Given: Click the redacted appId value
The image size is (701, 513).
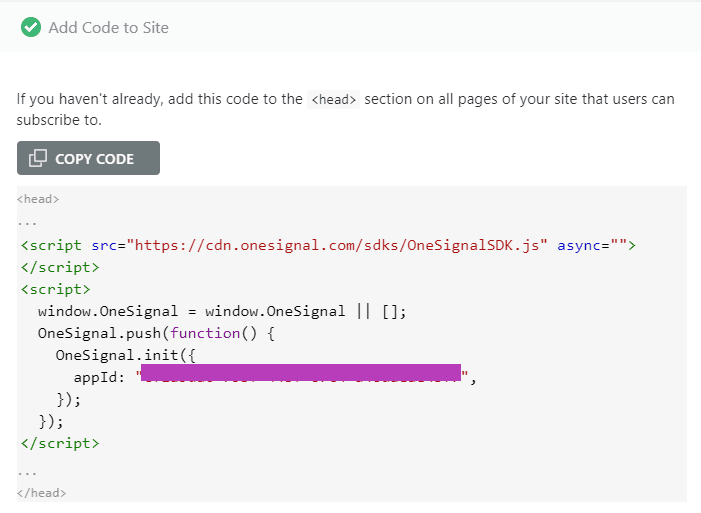Looking at the screenshot, I should [301, 373].
